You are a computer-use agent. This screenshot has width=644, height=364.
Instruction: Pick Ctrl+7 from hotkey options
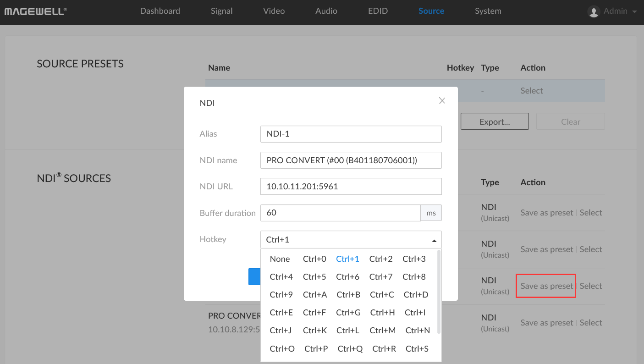pyautogui.click(x=381, y=277)
